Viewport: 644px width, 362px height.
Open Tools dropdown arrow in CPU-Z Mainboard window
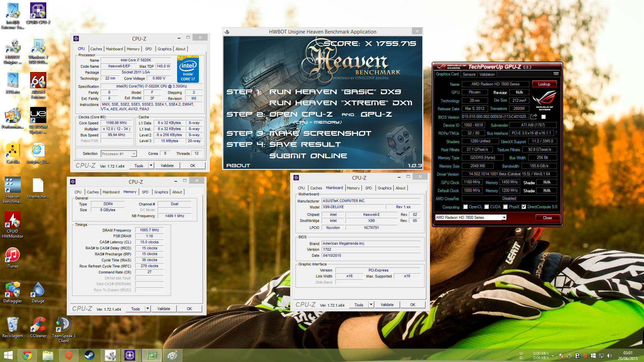pos(371,305)
